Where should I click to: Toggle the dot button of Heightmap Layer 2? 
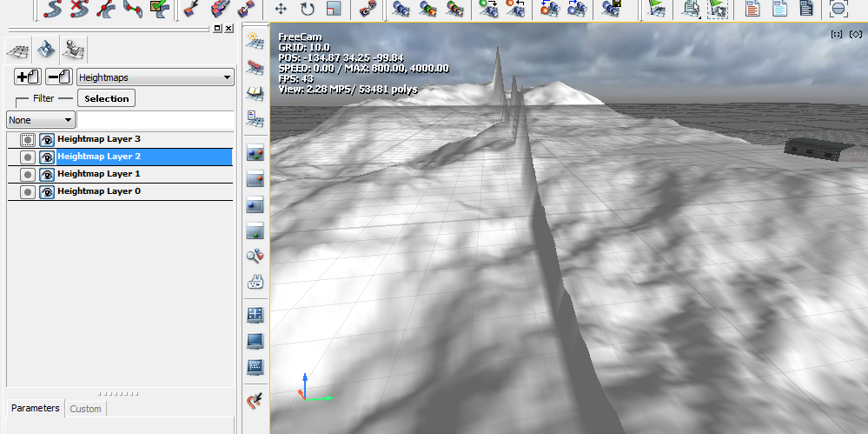[x=27, y=157]
